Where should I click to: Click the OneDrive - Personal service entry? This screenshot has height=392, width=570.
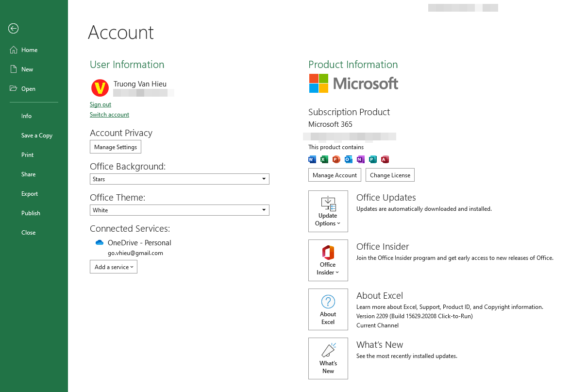139,242
